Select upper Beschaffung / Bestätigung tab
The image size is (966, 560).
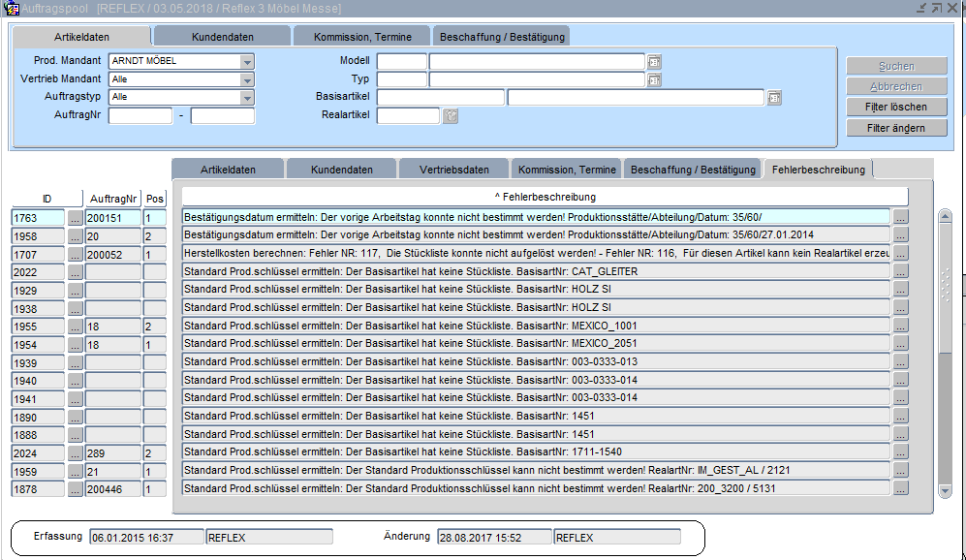pos(500,37)
